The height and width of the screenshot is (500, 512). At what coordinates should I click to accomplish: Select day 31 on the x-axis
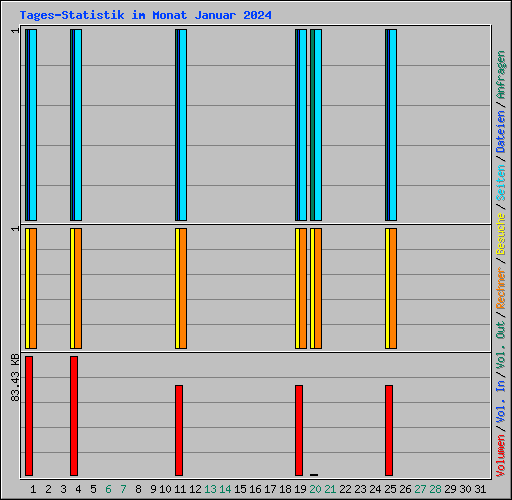click(480, 489)
